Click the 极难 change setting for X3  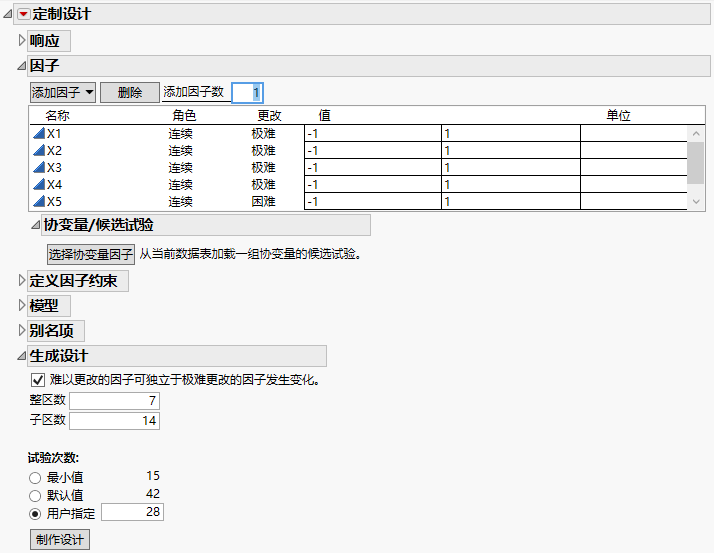[263, 167]
